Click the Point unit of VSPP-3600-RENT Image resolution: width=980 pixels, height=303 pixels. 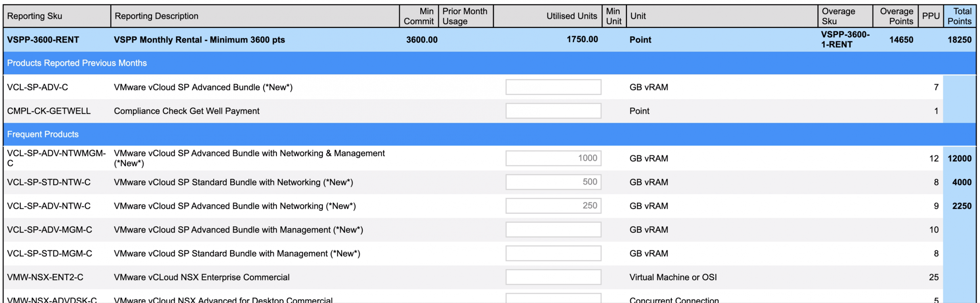click(640, 40)
